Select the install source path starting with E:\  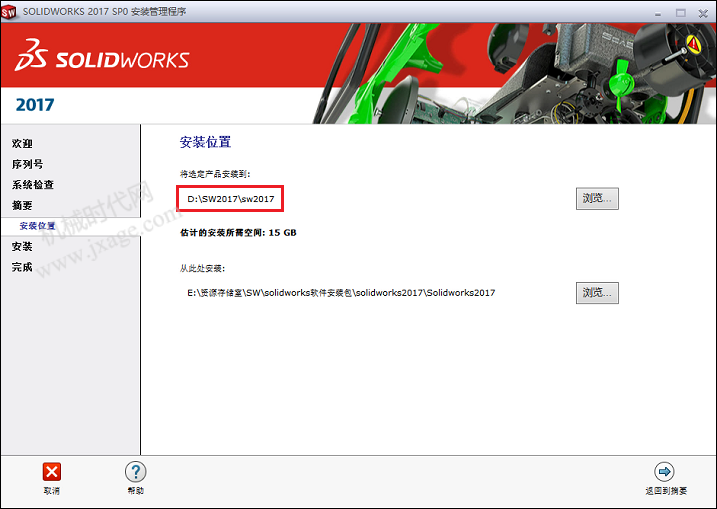click(341, 293)
